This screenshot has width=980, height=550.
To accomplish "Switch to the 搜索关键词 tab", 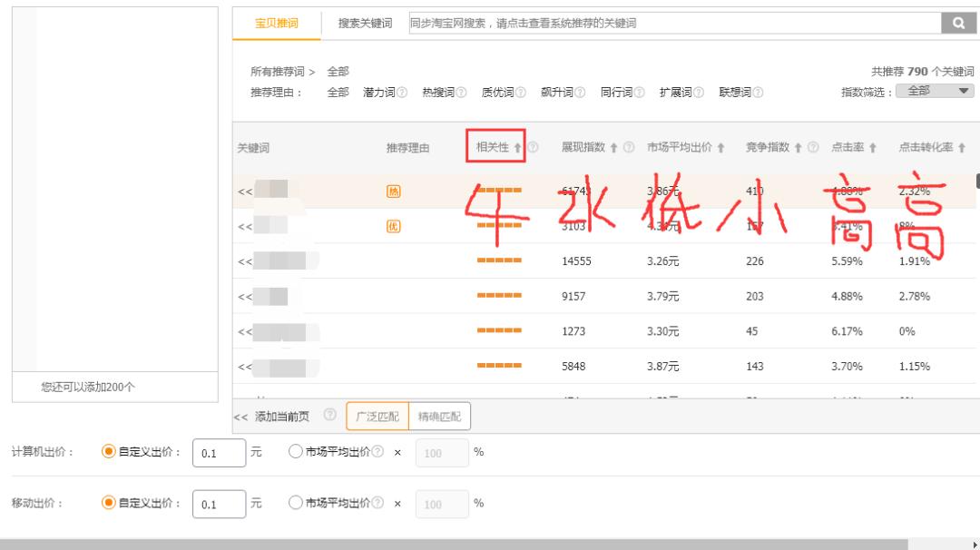I will (365, 21).
